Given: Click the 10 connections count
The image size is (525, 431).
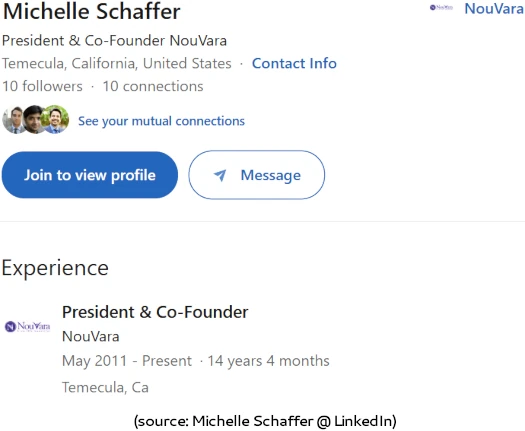Looking at the screenshot, I should click(153, 86).
